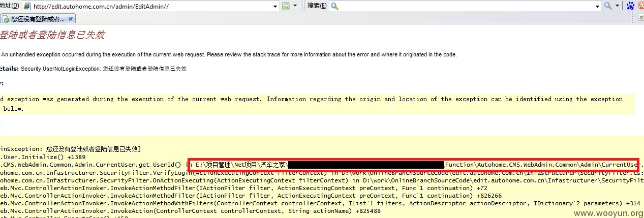The height and width of the screenshot is (218, 644).
Task: Open the search engine options arrow
Action: [x=617, y=6]
